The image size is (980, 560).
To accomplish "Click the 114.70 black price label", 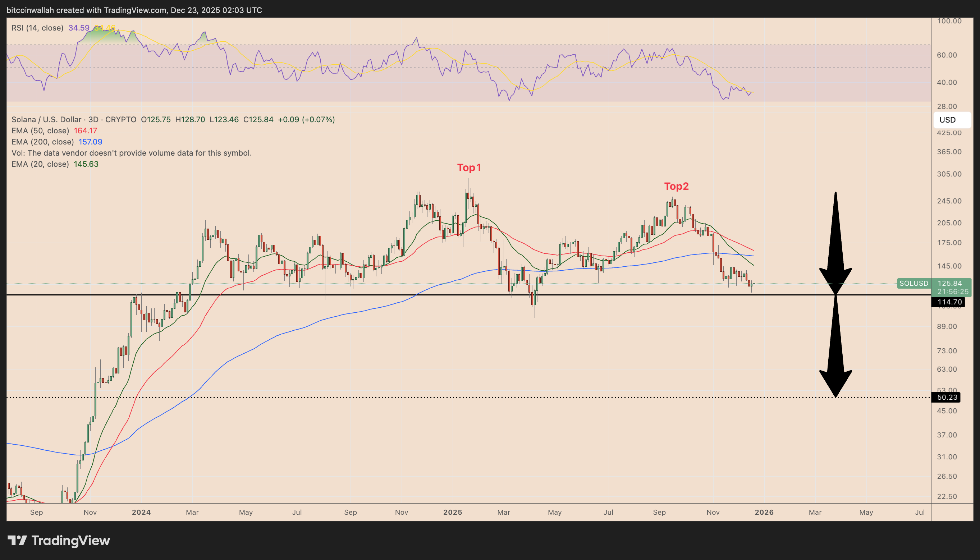I will pos(949,302).
